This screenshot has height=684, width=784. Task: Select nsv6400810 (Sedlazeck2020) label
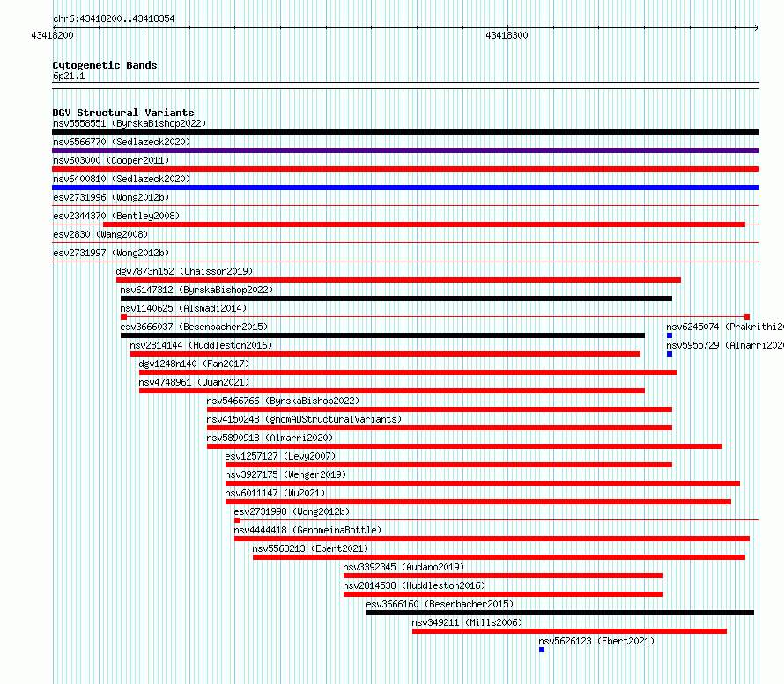(122, 179)
